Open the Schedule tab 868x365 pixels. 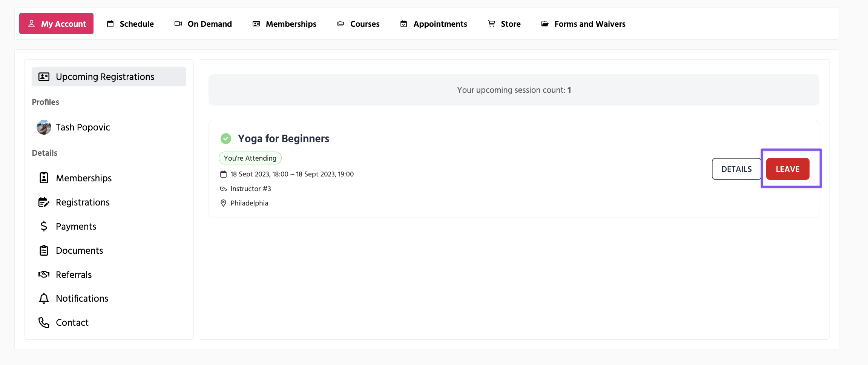(130, 24)
